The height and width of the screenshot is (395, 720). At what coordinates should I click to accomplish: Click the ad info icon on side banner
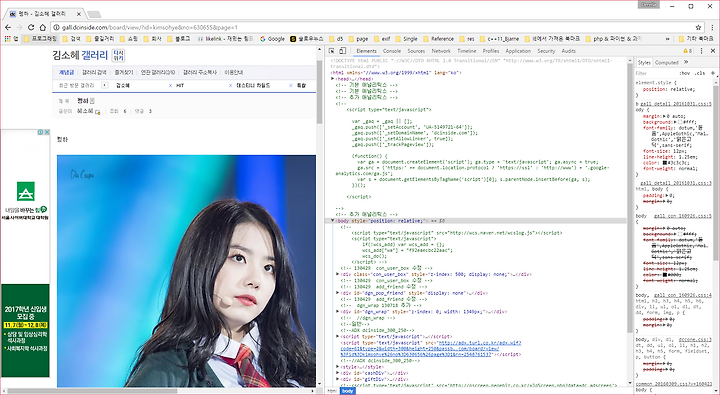tap(41, 132)
